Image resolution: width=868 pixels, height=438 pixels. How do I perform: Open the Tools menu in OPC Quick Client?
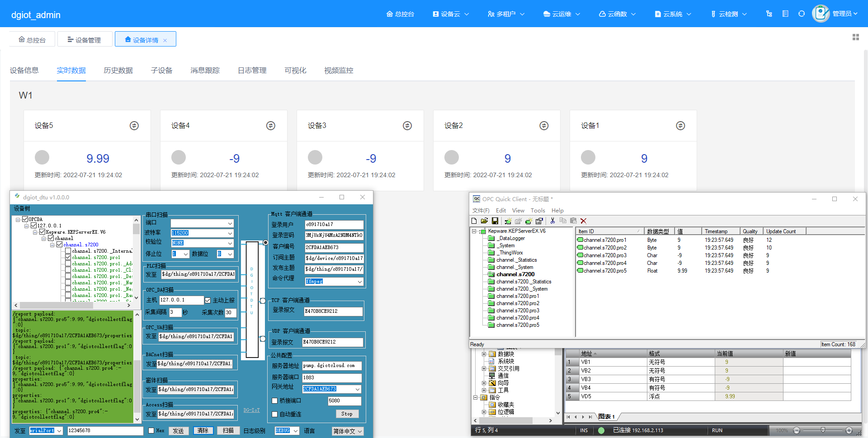coord(538,211)
